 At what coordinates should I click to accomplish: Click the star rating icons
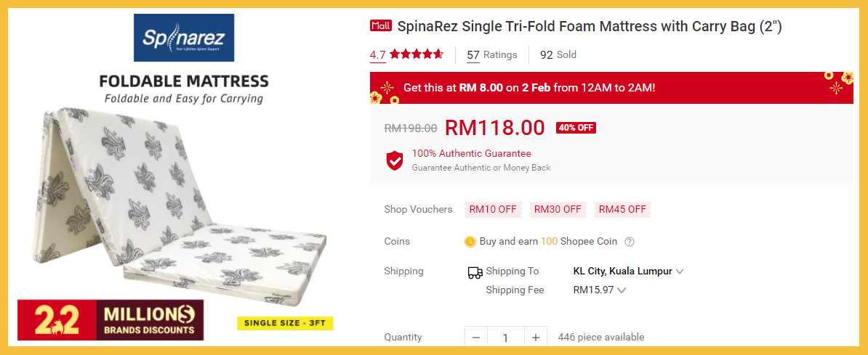417,54
